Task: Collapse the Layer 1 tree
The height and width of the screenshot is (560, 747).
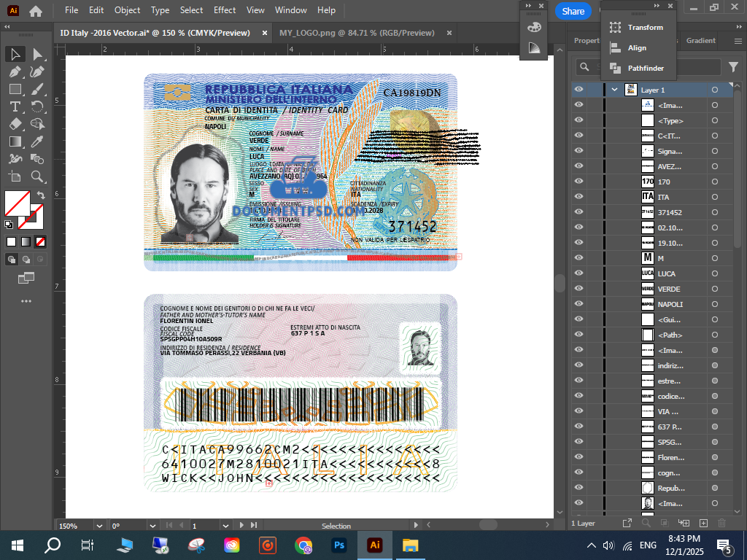Action: pyautogui.click(x=614, y=90)
